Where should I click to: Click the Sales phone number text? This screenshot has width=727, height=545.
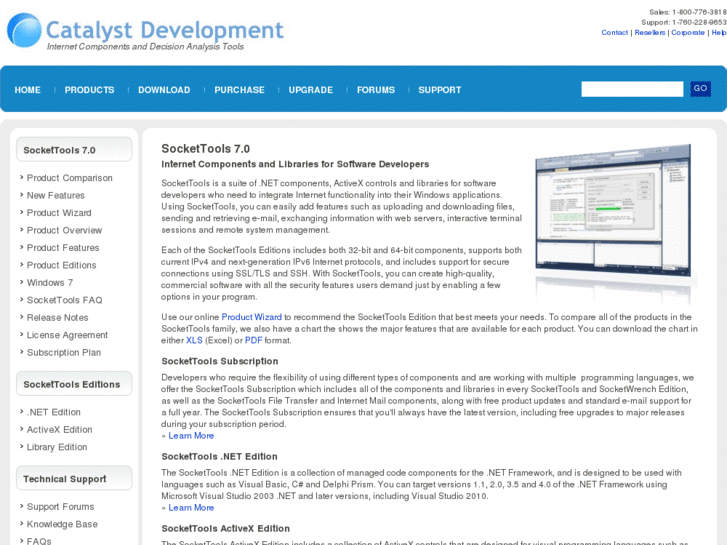688,12
